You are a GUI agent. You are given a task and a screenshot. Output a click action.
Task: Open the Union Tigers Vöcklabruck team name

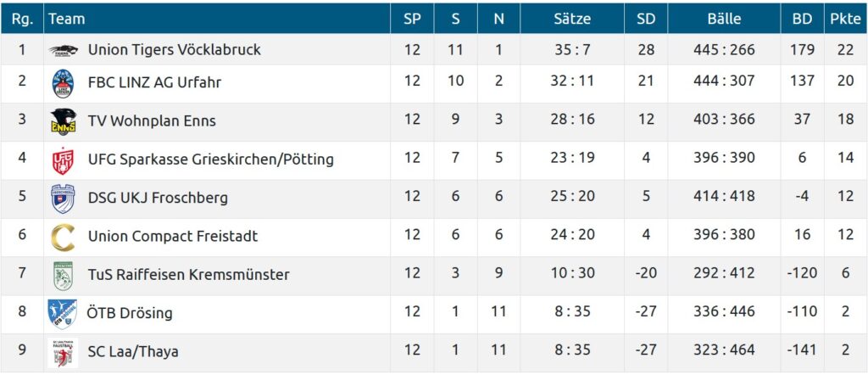coord(174,50)
